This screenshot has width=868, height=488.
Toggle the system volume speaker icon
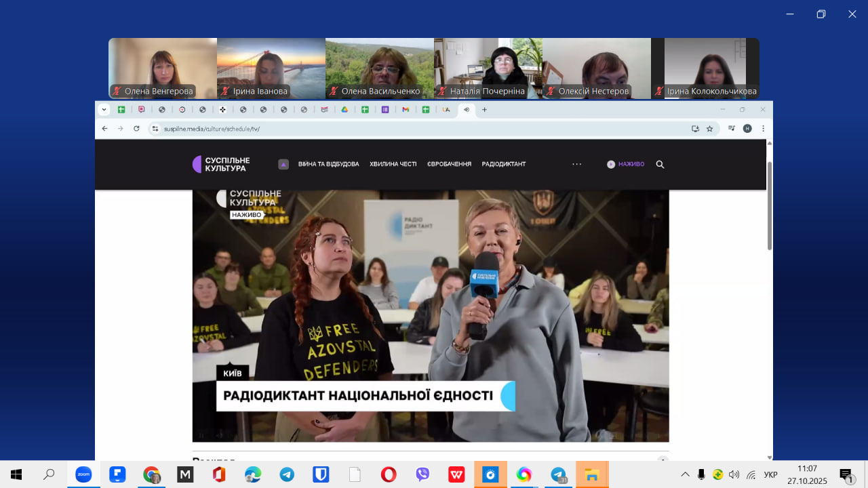(x=734, y=474)
